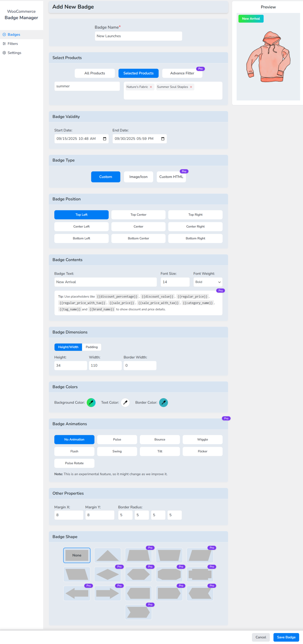Open the End Date calendar picker
This screenshot has width=303, height=644.
163,139
